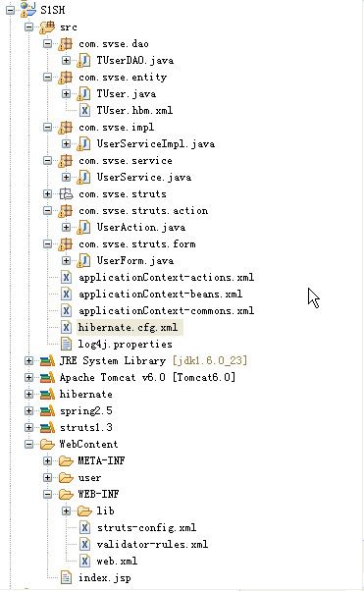Screen dimensions: 364x591
Task: Click the UserAction.java class icon
Action: coord(83,228)
